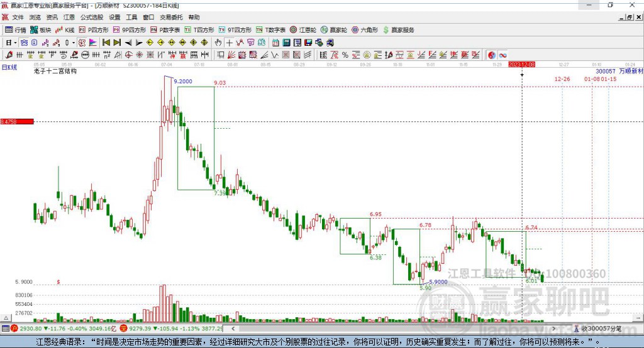Open the 9P四方形 tool

[130, 30]
